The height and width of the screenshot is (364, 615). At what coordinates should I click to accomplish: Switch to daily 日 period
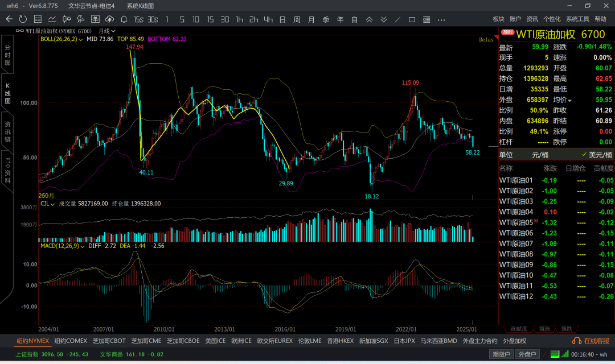tap(282, 19)
